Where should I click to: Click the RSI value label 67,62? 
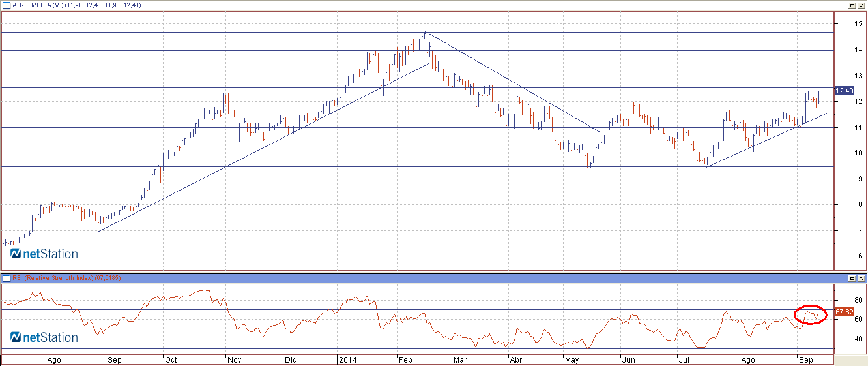point(845,312)
